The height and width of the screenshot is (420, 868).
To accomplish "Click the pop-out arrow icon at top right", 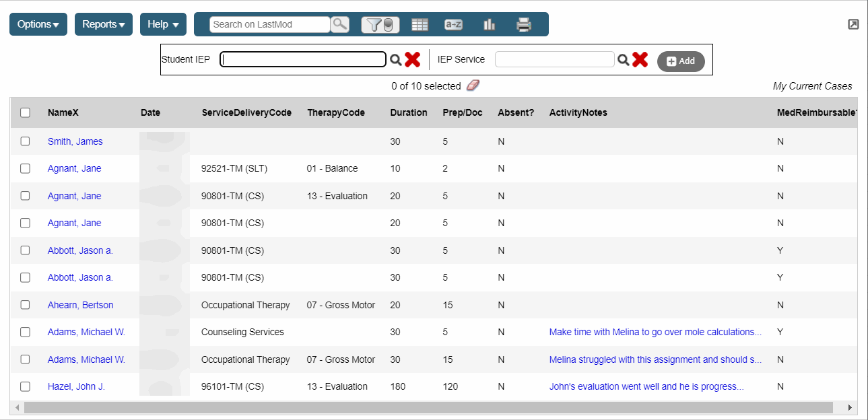I will click(853, 24).
